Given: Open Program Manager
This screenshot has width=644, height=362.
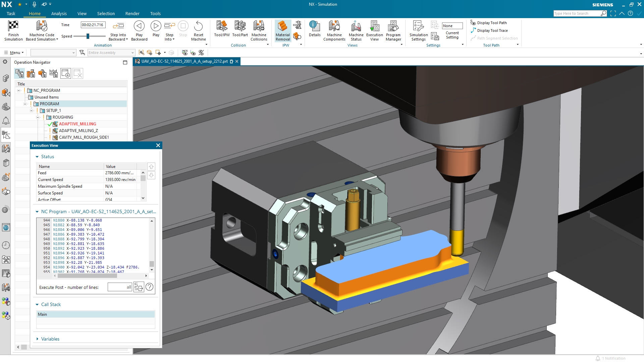Looking at the screenshot, I should pos(393,31).
